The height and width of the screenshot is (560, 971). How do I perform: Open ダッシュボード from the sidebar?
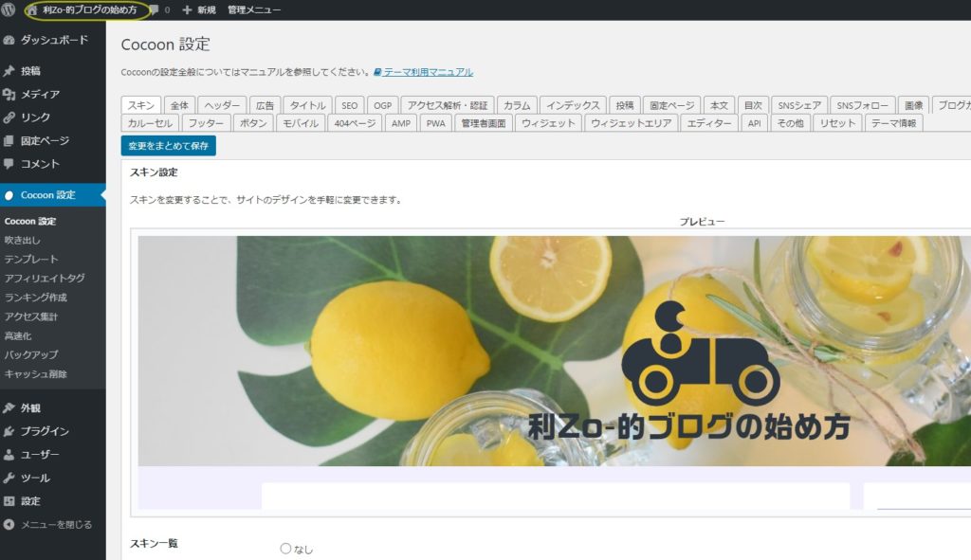pos(53,41)
